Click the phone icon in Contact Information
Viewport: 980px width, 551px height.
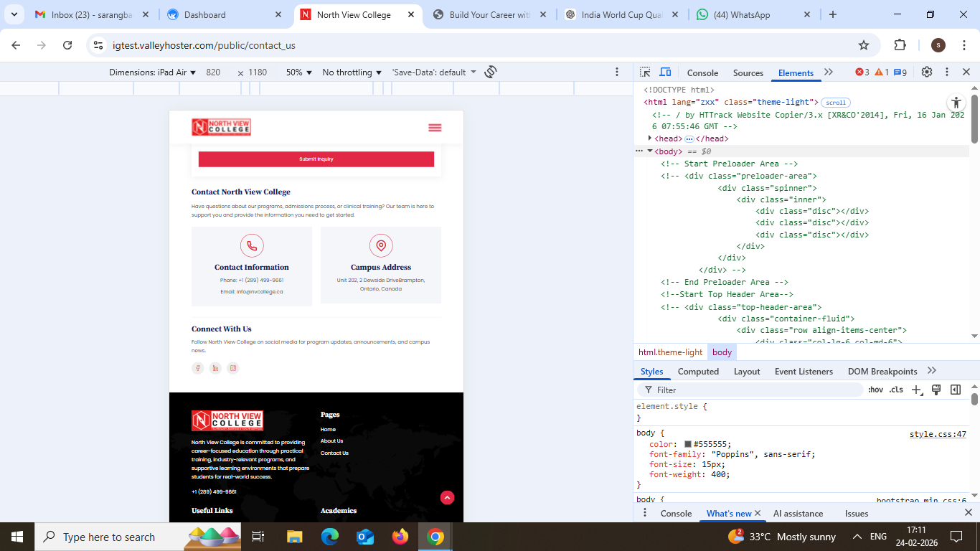(252, 245)
